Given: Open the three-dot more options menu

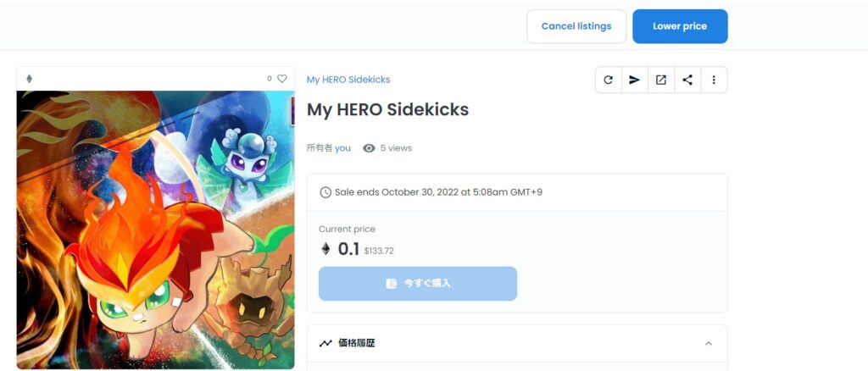Looking at the screenshot, I should tap(714, 80).
